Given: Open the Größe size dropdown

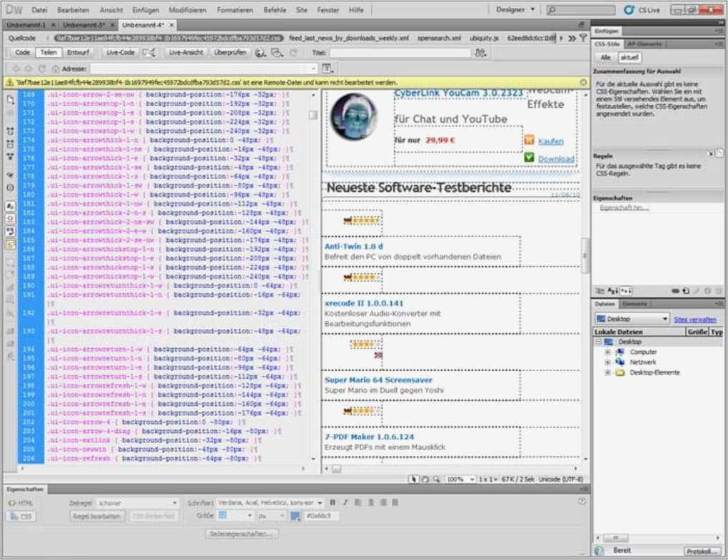Looking at the screenshot, I should coord(236,516).
